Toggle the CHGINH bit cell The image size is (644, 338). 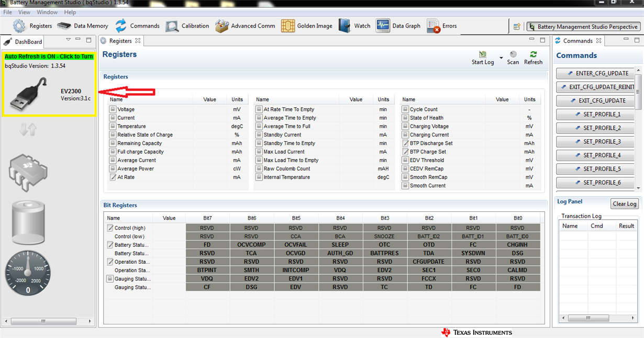[x=518, y=245]
